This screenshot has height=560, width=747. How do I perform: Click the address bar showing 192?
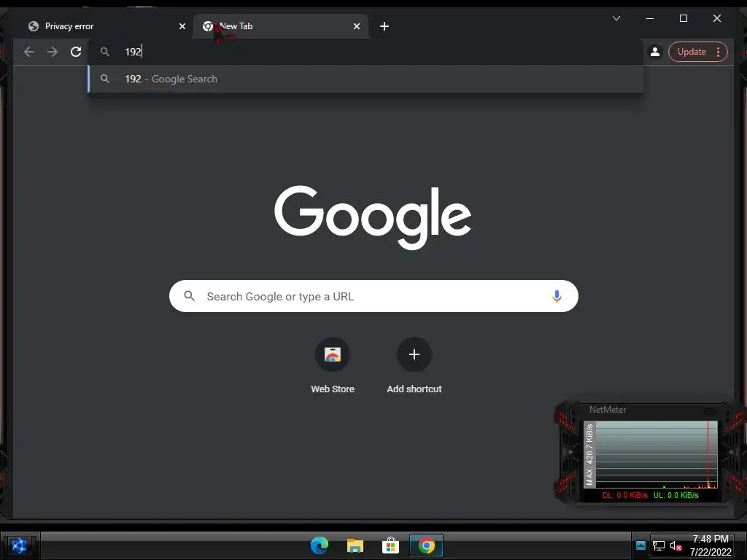pos(365,52)
